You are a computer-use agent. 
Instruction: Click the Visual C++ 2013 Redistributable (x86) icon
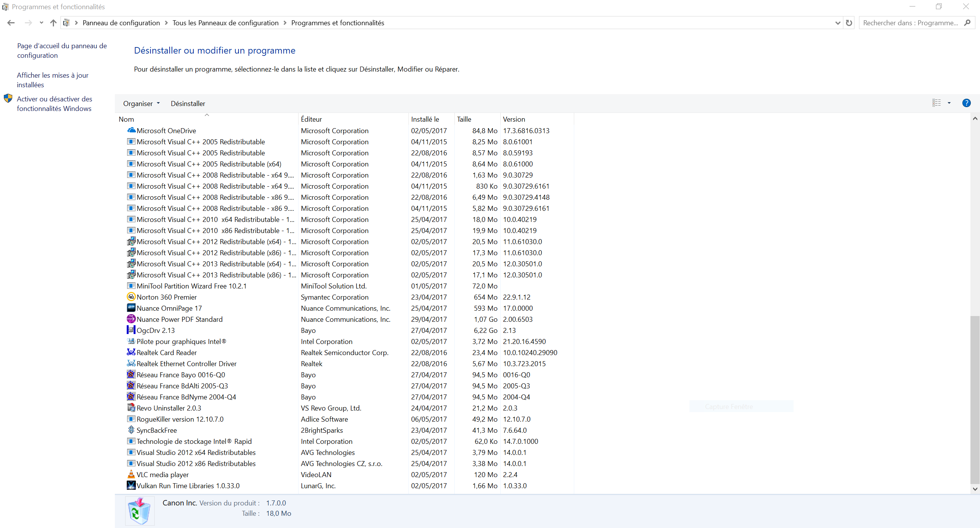pos(131,275)
